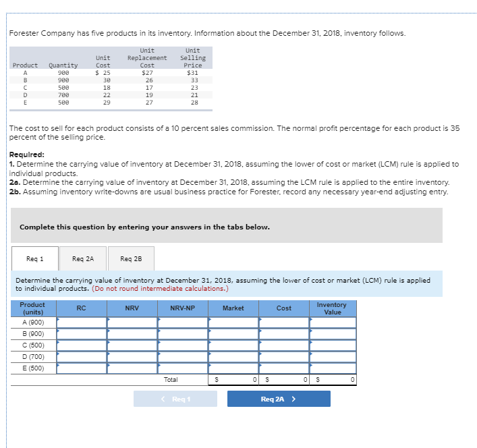This screenshot has width=477, height=448.
Task: Click the Total label under the table
Action: 171,380
